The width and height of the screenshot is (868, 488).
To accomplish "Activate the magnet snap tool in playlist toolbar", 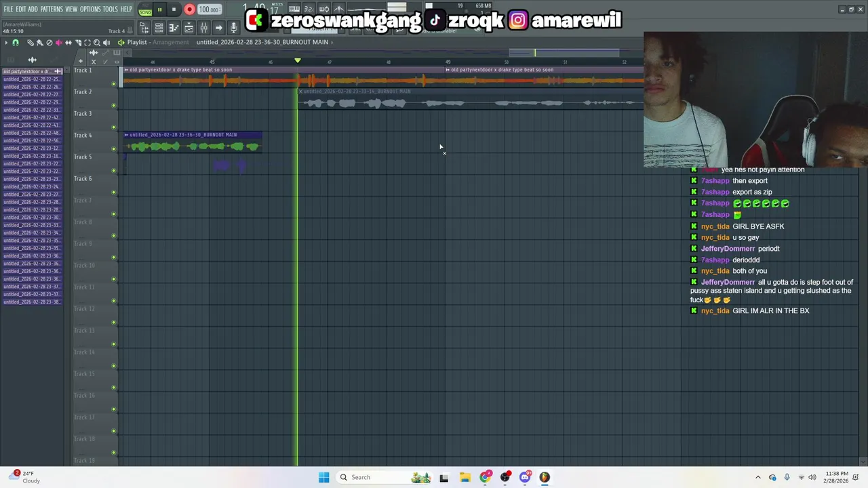I will [16, 43].
